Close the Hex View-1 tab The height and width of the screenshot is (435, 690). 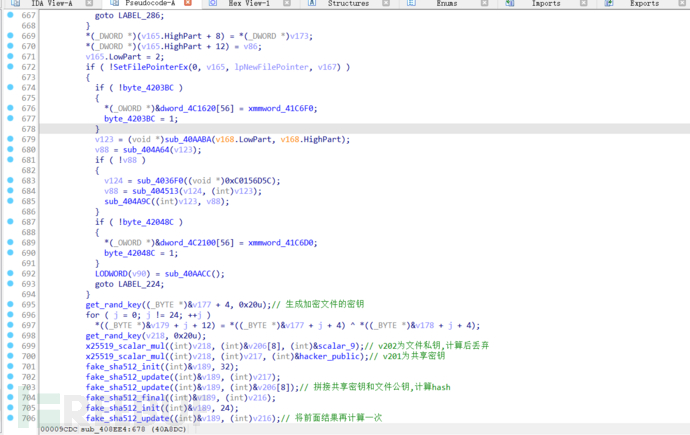[x=288, y=4]
